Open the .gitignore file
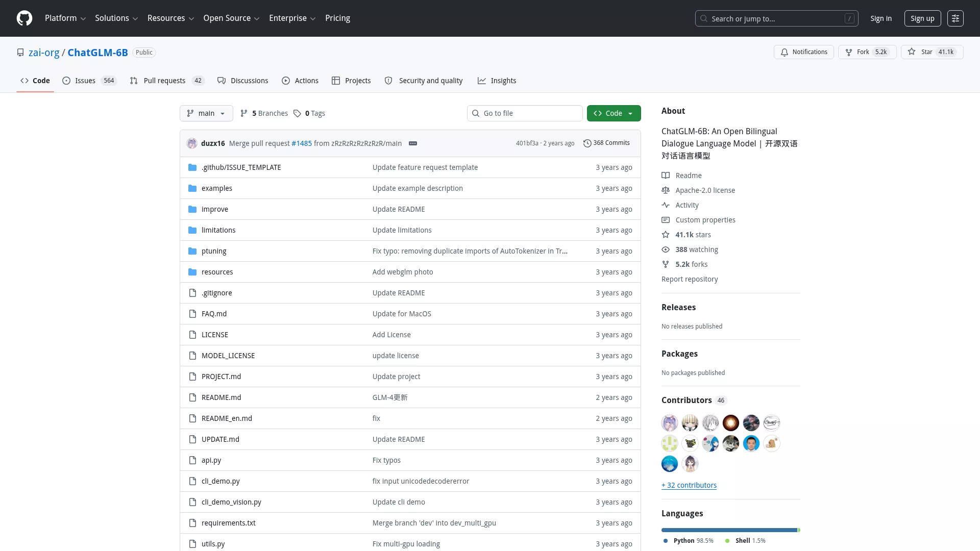 point(216,293)
